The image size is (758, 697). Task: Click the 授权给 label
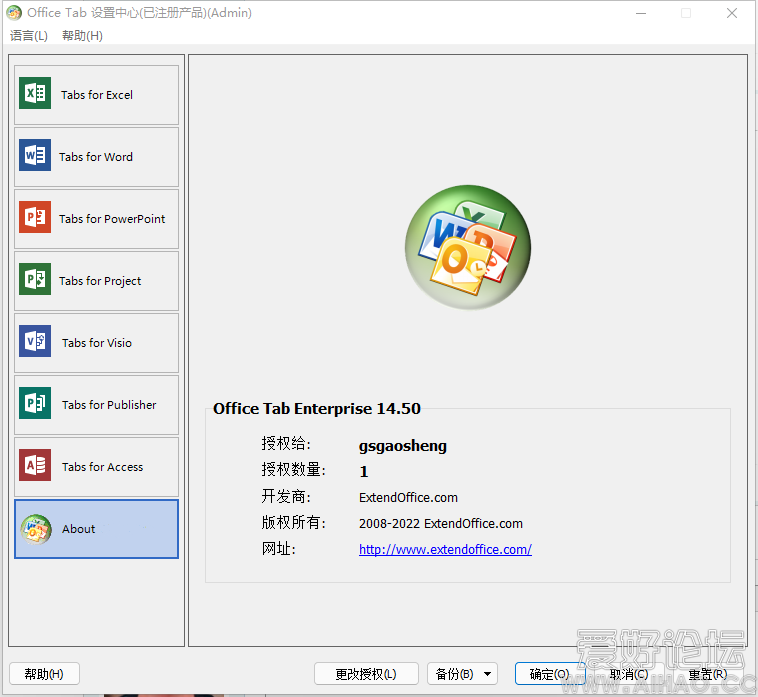pos(286,443)
